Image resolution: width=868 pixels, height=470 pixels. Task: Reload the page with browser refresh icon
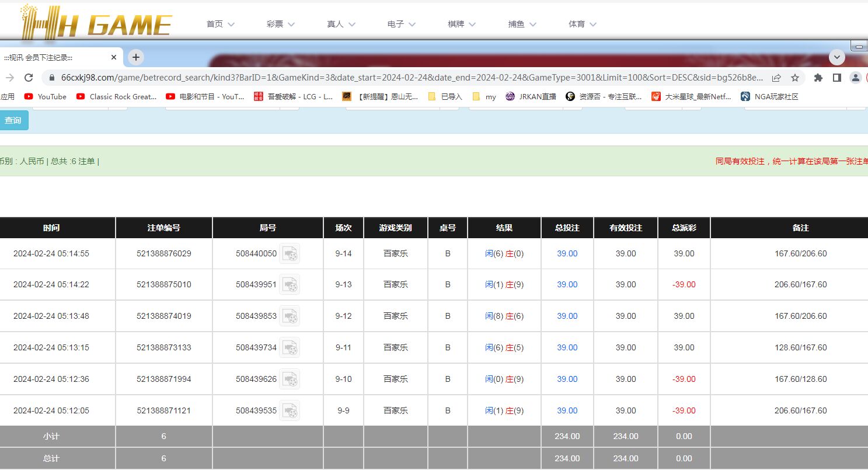[29, 78]
